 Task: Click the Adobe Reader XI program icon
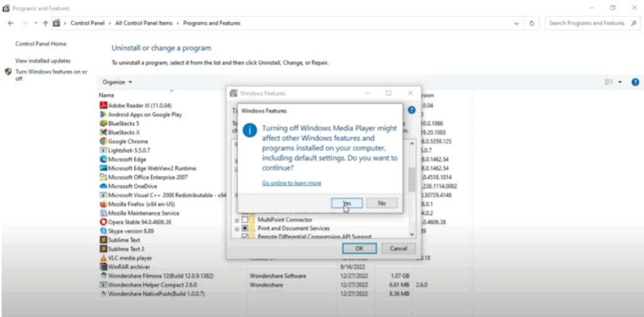pyautogui.click(x=103, y=106)
